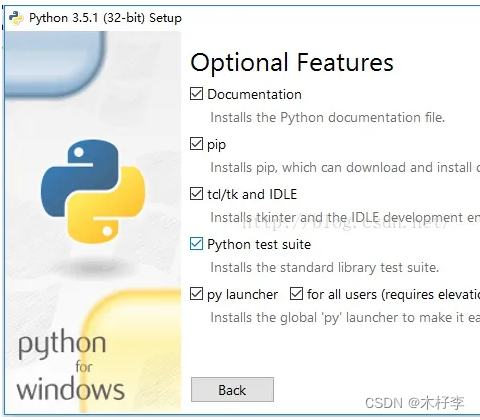Click the Python logo icon in title bar
480x420 pixels.
16,18
